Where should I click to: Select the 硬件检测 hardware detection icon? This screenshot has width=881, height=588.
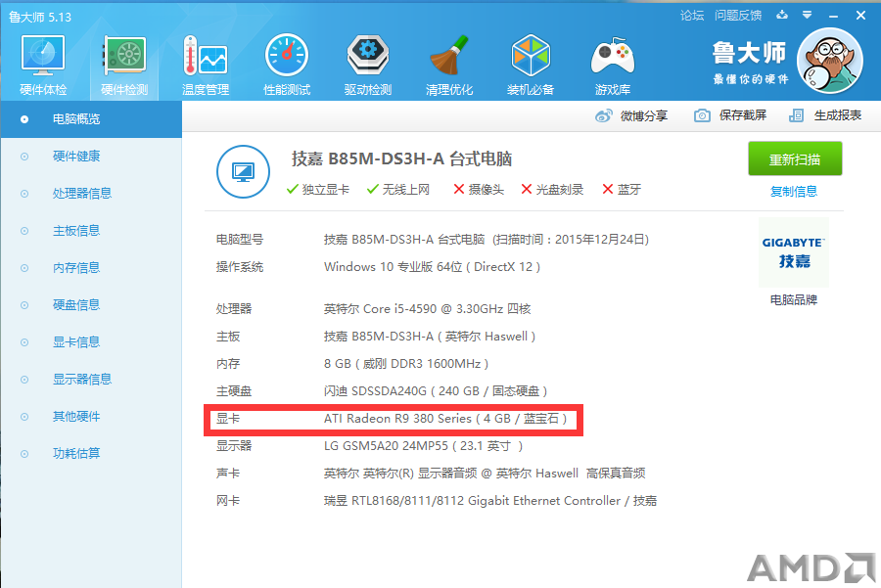[124, 65]
